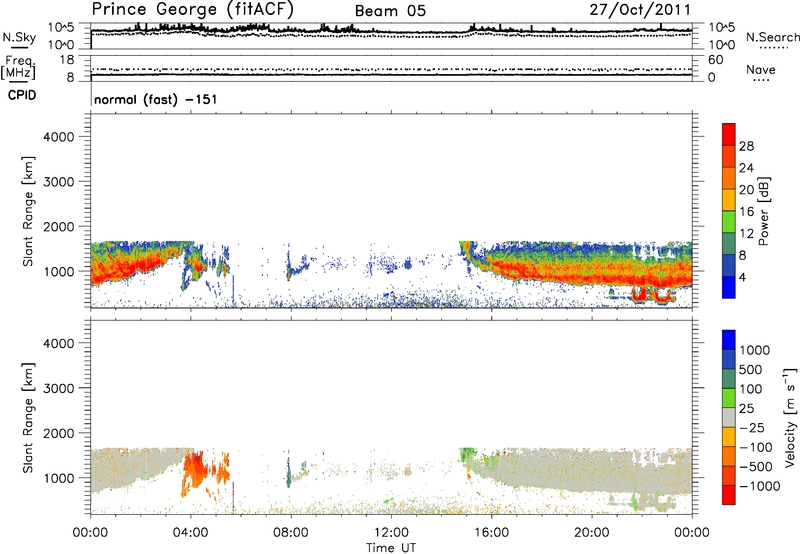Click the "3000" tick in the velocity panel
Screen dimensions: 800x554
(x=59, y=388)
